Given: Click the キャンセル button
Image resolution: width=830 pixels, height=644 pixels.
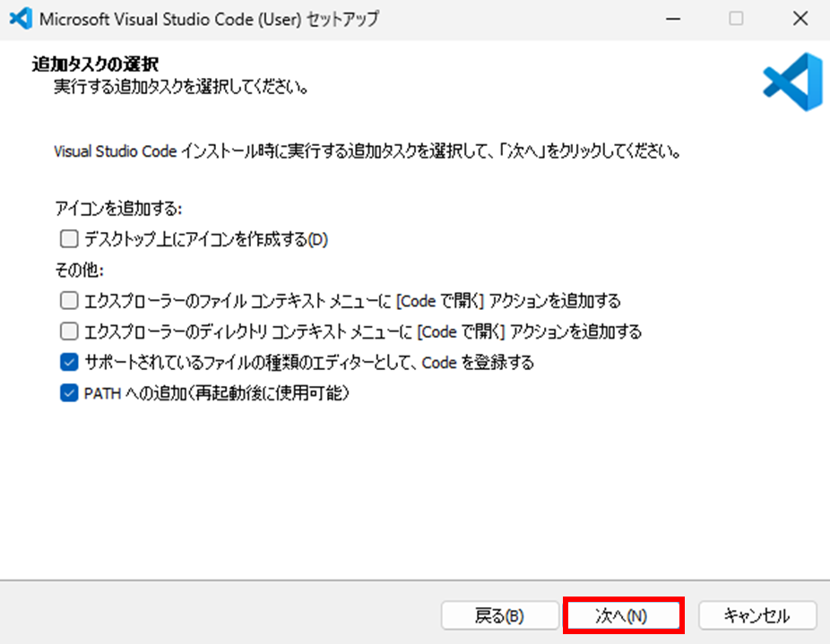Looking at the screenshot, I should (757, 615).
